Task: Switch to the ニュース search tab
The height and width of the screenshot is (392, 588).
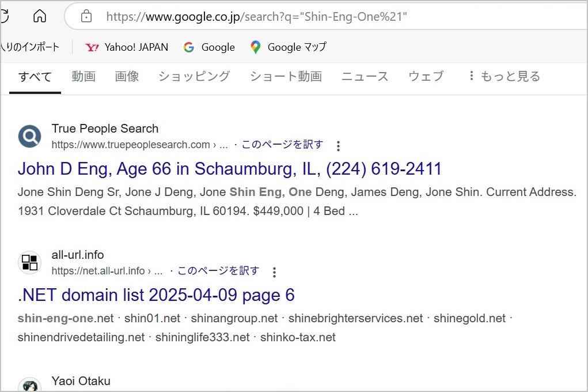Action: point(364,76)
